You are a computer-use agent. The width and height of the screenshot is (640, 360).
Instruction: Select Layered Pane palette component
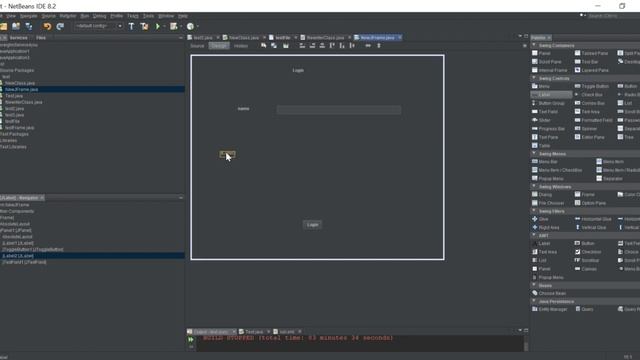point(591,70)
